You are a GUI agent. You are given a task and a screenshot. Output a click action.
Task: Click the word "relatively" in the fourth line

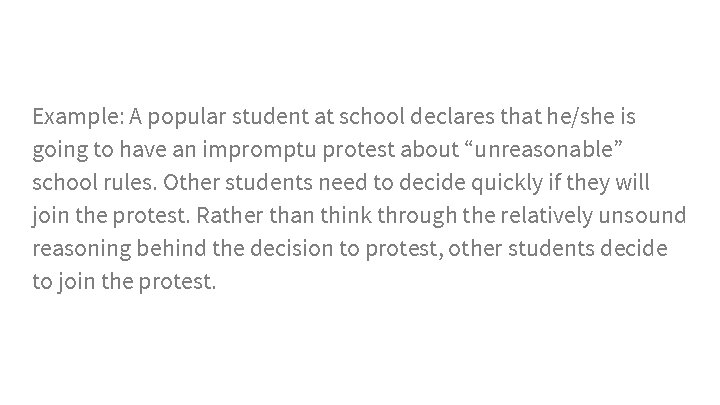click(x=546, y=217)
